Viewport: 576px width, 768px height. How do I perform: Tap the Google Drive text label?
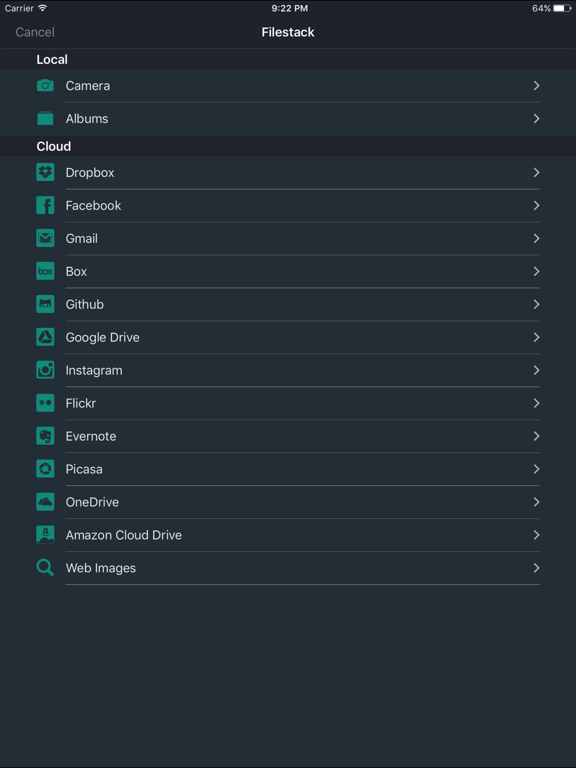102,337
